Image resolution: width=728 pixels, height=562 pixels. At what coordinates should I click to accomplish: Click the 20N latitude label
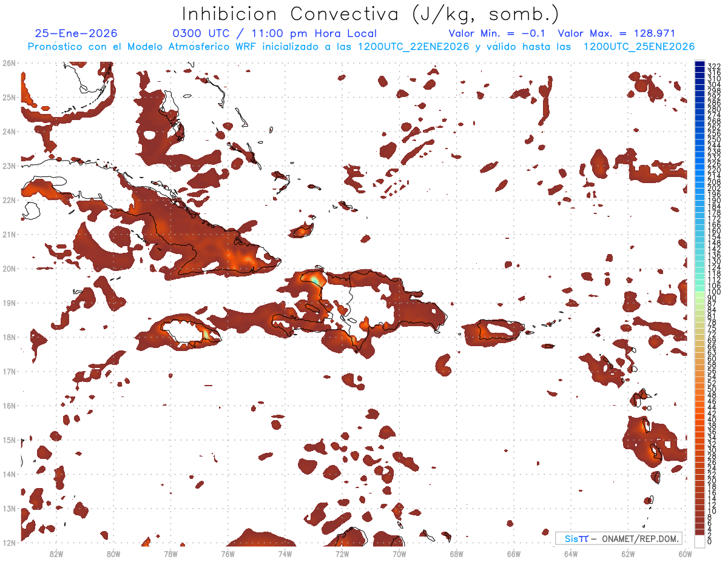[x=9, y=269]
